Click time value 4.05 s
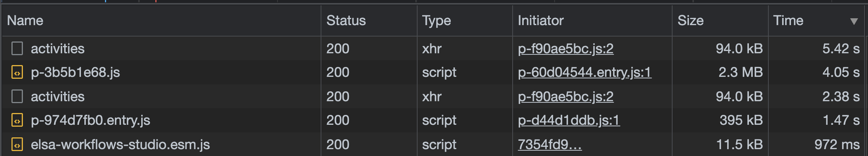Image resolution: width=868 pixels, height=156 pixels. (841, 72)
